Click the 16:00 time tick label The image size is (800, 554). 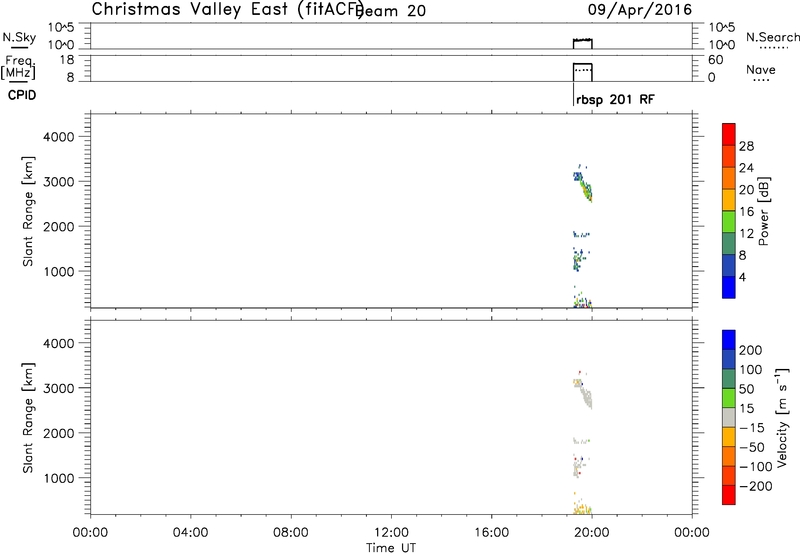coord(491,533)
